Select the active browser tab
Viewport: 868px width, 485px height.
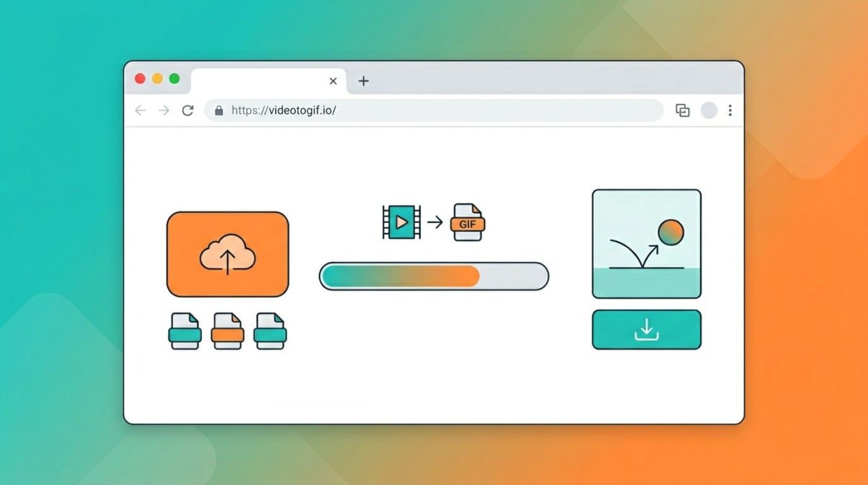(268, 81)
